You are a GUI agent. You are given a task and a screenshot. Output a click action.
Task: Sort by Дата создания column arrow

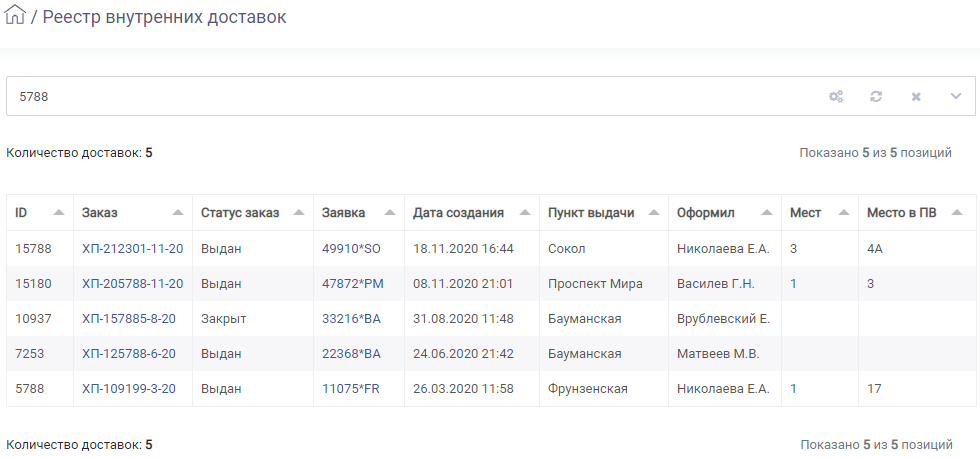pyautogui.click(x=525, y=213)
